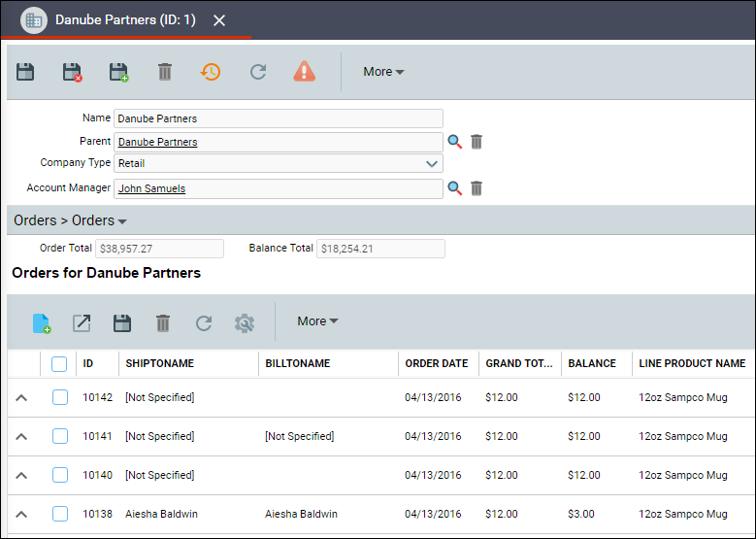
Task: Search for Parent company with magnifier icon
Action: point(454,142)
